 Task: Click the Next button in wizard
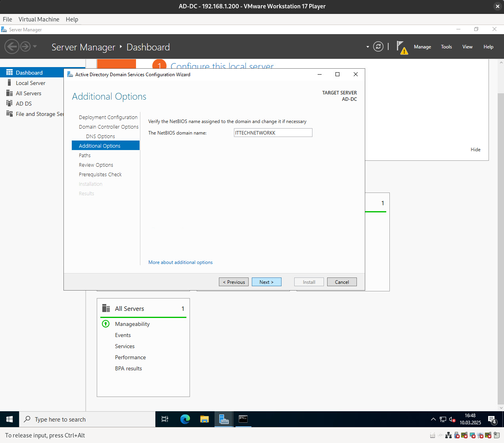(266, 282)
